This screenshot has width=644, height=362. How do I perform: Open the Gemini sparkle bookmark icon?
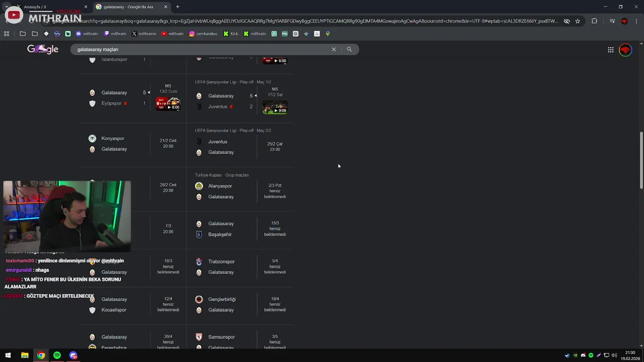[x=306, y=34]
